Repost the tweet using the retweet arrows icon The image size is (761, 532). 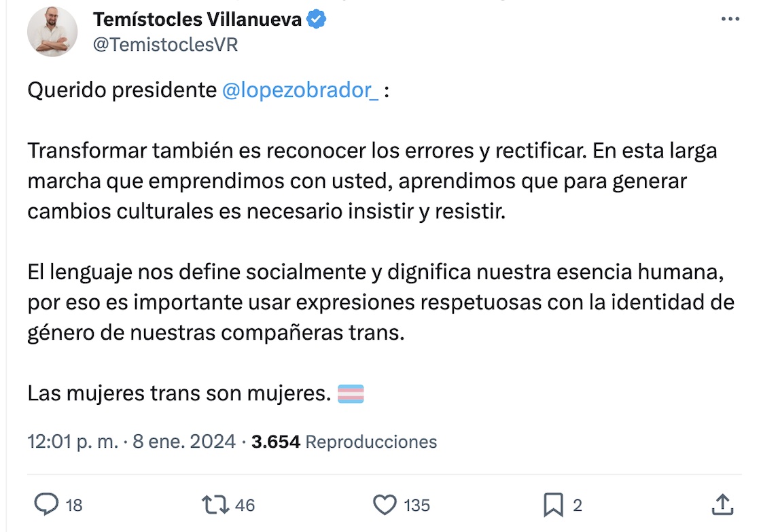[x=216, y=505]
